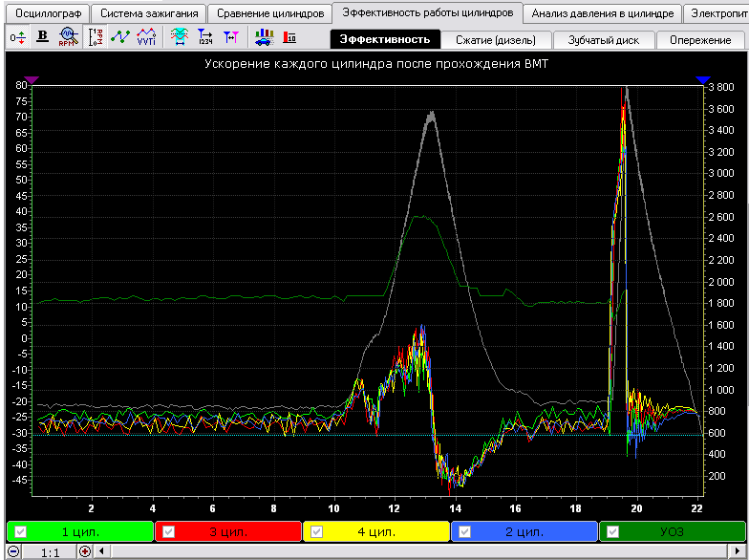
Task: Click the 22 value on the time axis
Action: pos(697,508)
